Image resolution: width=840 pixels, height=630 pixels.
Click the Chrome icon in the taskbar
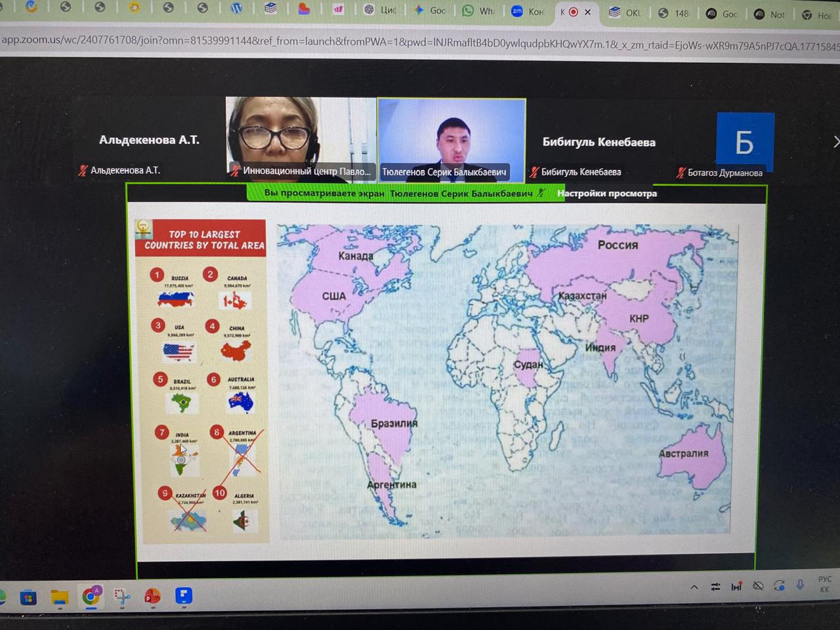[91, 596]
